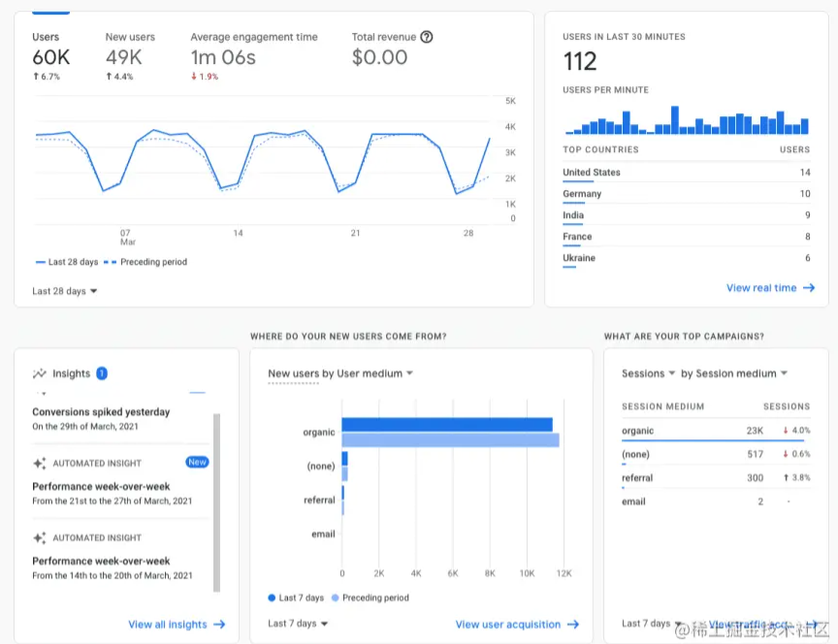The height and width of the screenshot is (644, 838).
Task: Open Last 7 days dropdown in the campaigns card
Action: (x=652, y=624)
